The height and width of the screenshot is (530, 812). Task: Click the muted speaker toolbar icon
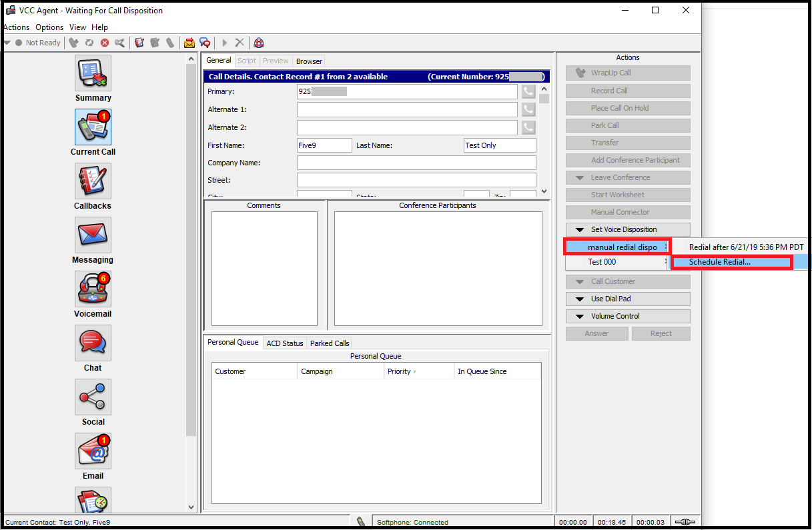pos(119,43)
